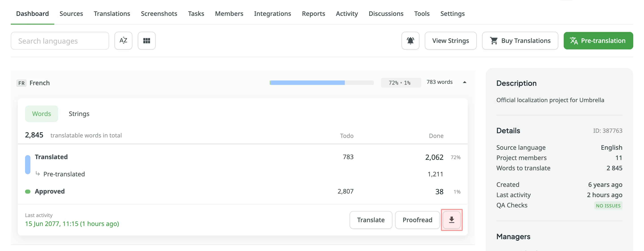Click the download translations icon
The width and height of the screenshot is (644, 251).
[x=451, y=220]
